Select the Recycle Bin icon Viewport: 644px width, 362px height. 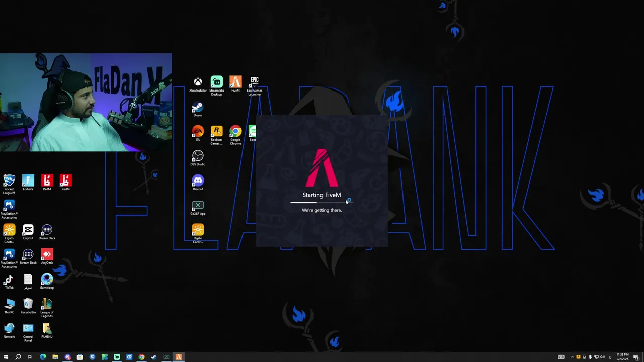click(28, 305)
